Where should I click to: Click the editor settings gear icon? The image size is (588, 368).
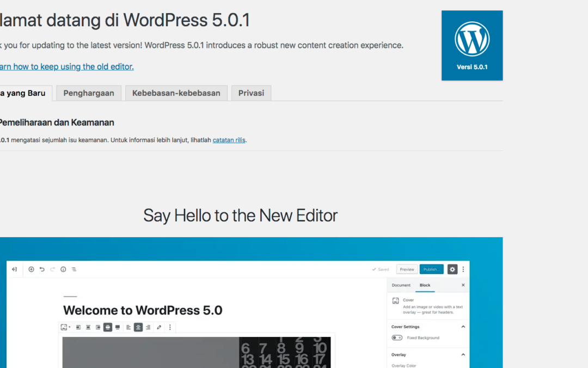(452, 269)
